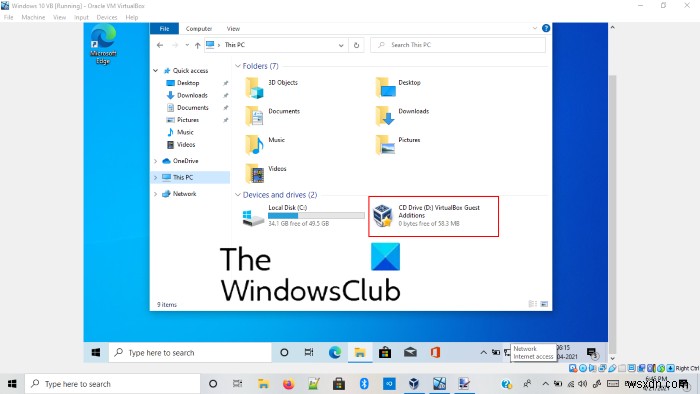Switch to large icons view button
This screenshot has width=700, height=394.
(544, 304)
